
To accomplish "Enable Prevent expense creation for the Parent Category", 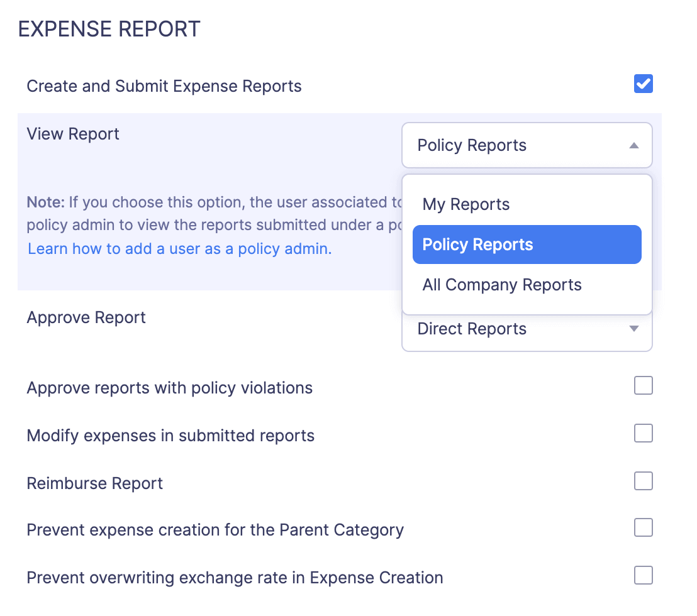I will coord(643,528).
